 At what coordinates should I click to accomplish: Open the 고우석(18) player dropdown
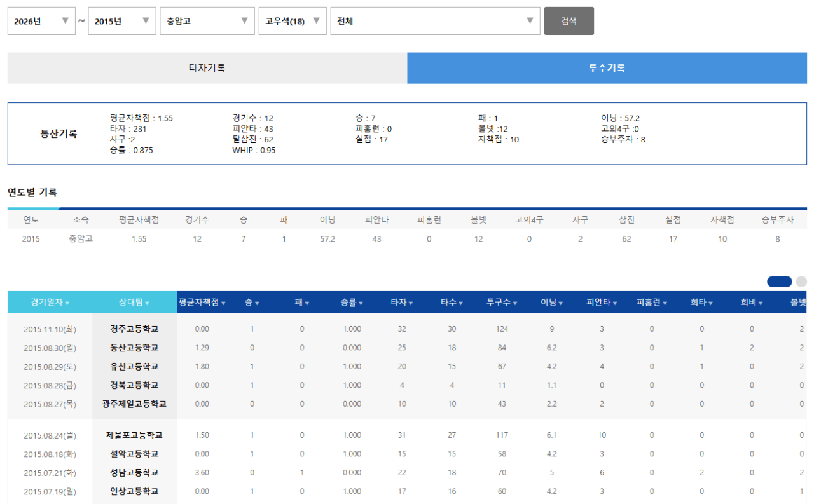293,21
